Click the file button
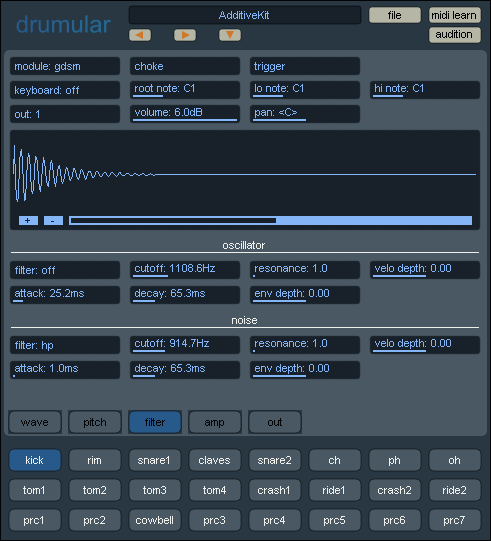 pyautogui.click(x=395, y=15)
